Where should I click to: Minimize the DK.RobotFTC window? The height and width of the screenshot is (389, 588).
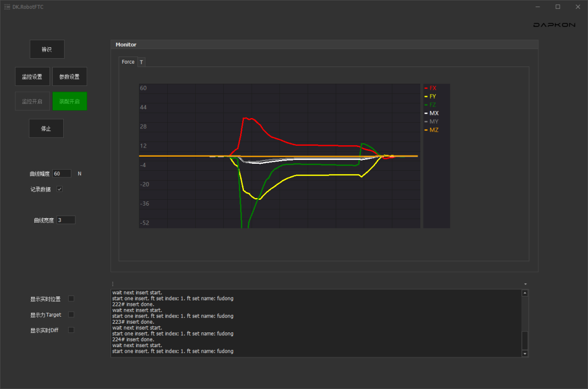pos(538,7)
